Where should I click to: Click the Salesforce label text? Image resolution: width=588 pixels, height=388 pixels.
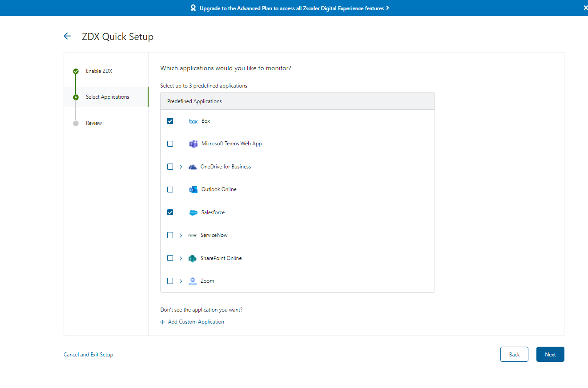(x=213, y=212)
